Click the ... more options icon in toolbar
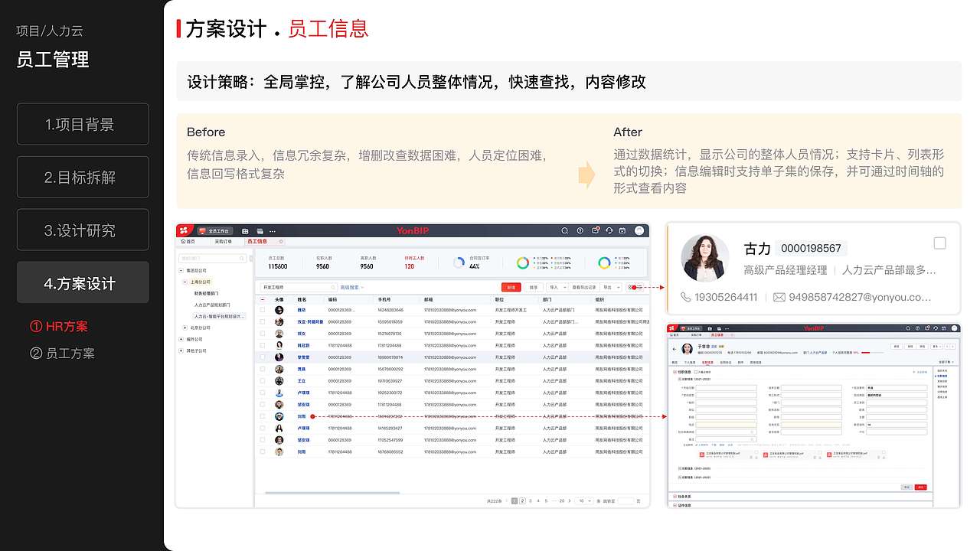This screenshot has height=551, width=980. tap(273, 230)
